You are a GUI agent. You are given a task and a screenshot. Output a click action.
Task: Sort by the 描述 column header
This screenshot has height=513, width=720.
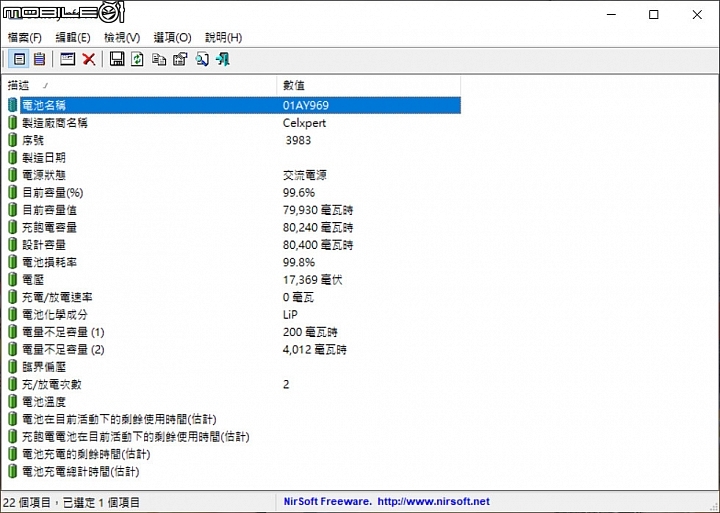click(x=140, y=85)
